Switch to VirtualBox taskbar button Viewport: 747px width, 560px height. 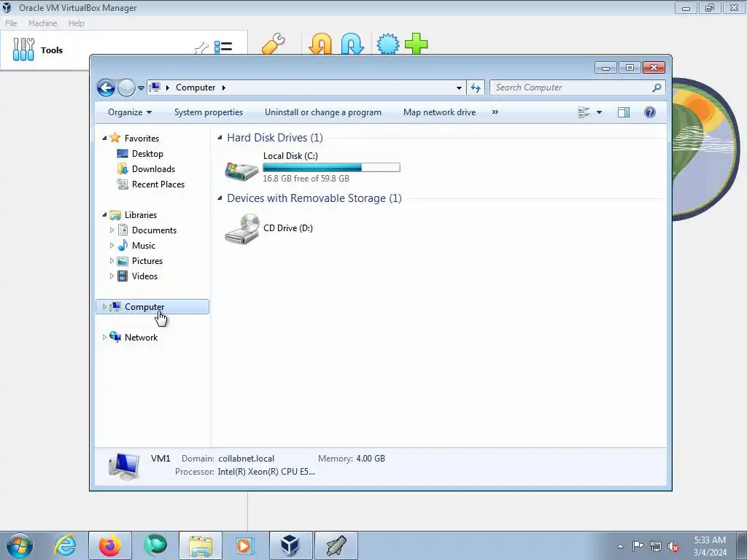[x=290, y=545]
